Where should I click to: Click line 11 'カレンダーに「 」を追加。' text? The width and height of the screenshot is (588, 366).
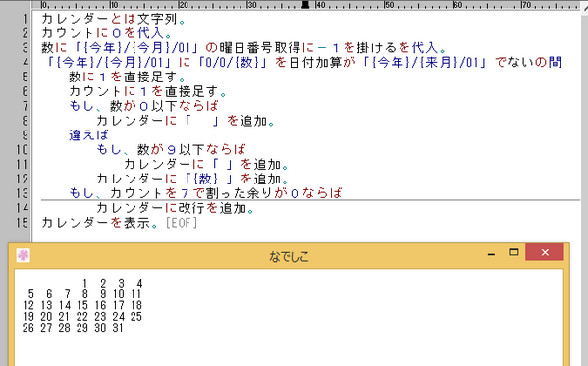pyautogui.click(x=206, y=164)
